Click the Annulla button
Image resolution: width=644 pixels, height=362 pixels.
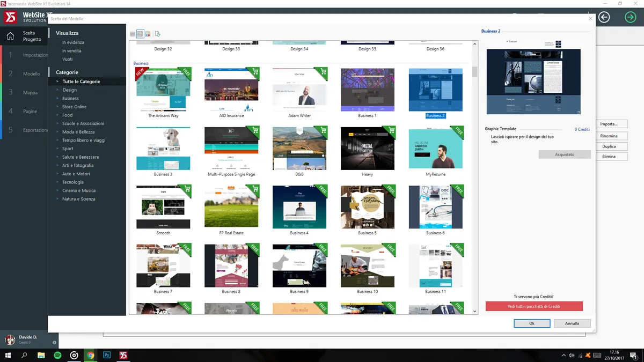pyautogui.click(x=572, y=323)
